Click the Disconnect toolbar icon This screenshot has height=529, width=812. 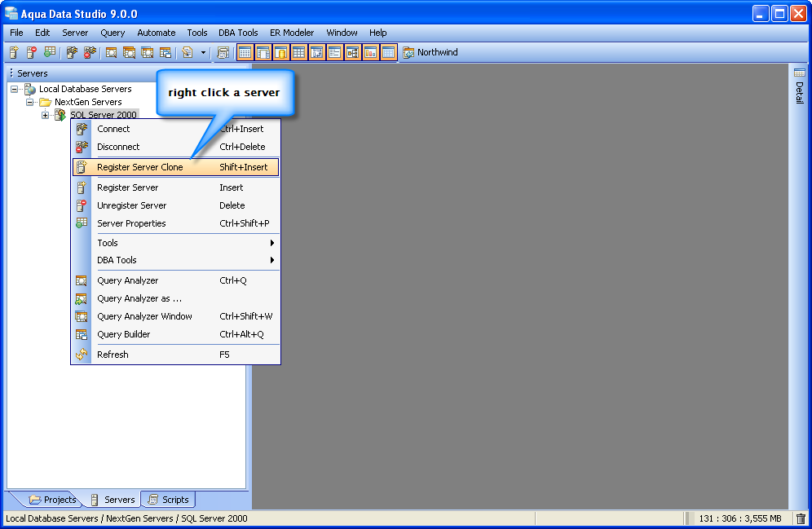click(90, 52)
